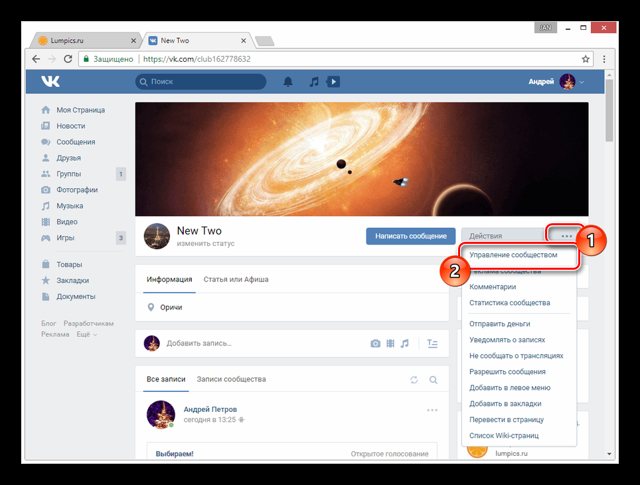Click the video play icon in the header
Image resolution: width=640 pixels, height=485 pixels.
tap(333, 82)
